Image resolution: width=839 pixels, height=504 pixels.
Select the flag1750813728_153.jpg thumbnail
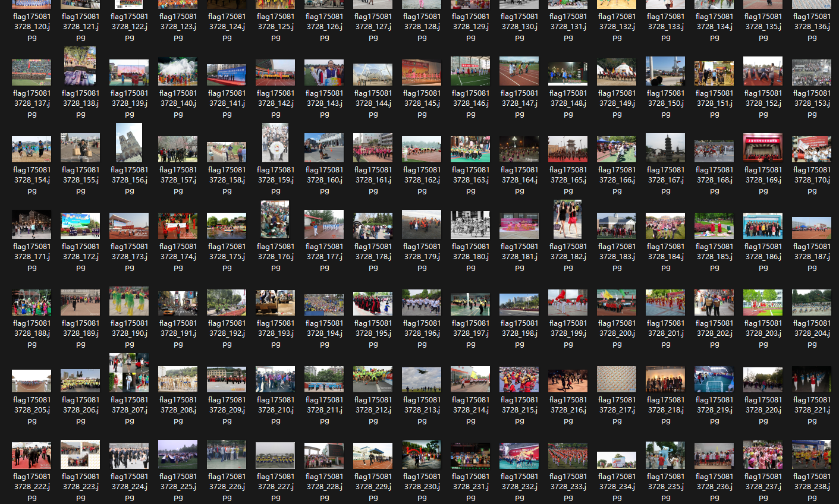[812, 73]
